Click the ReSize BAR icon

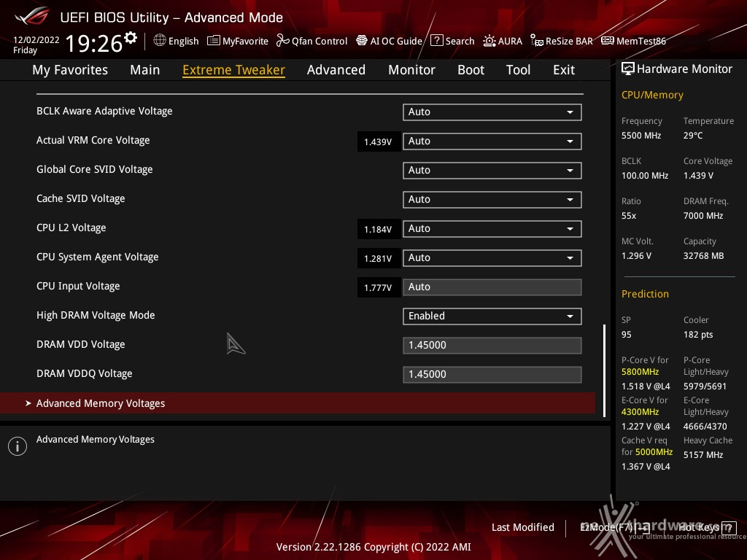537,41
